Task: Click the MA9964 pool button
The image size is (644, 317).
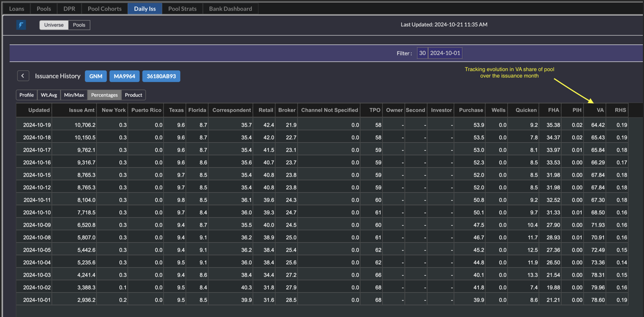Action: (x=124, y=76)
